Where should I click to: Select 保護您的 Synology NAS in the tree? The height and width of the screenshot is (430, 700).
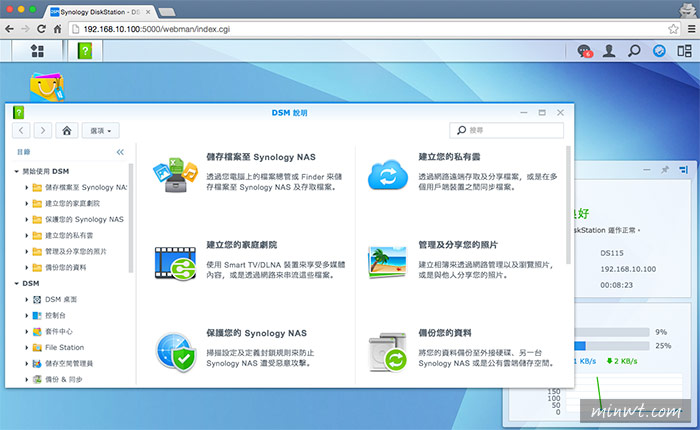84,219
